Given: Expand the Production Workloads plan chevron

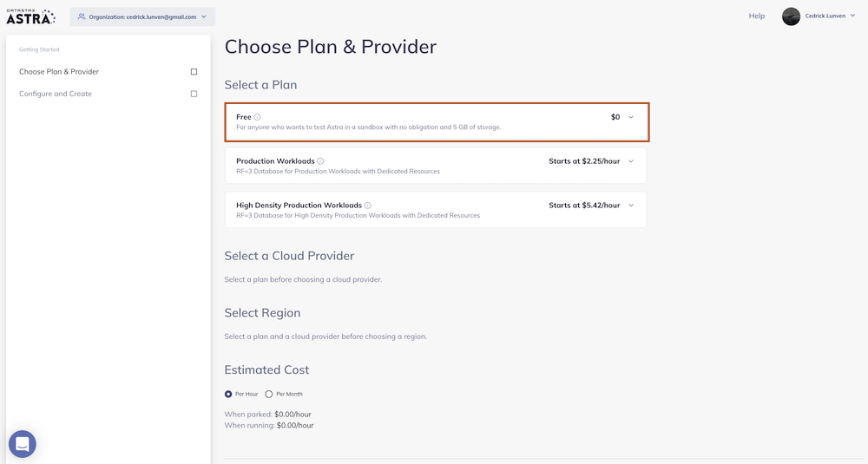Looking at the screenshot, I should (x=631, y=161).
